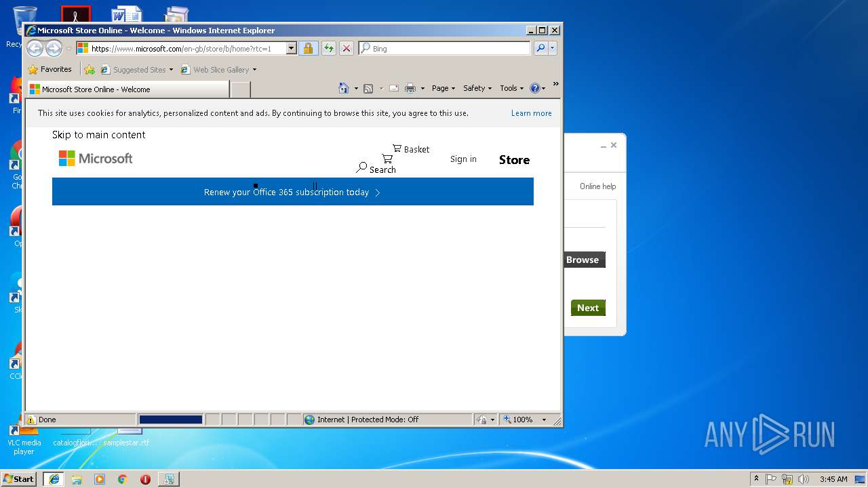Click the installer taskbar icon
Viewport: 868px width, 488px height.
pos(168,479)
